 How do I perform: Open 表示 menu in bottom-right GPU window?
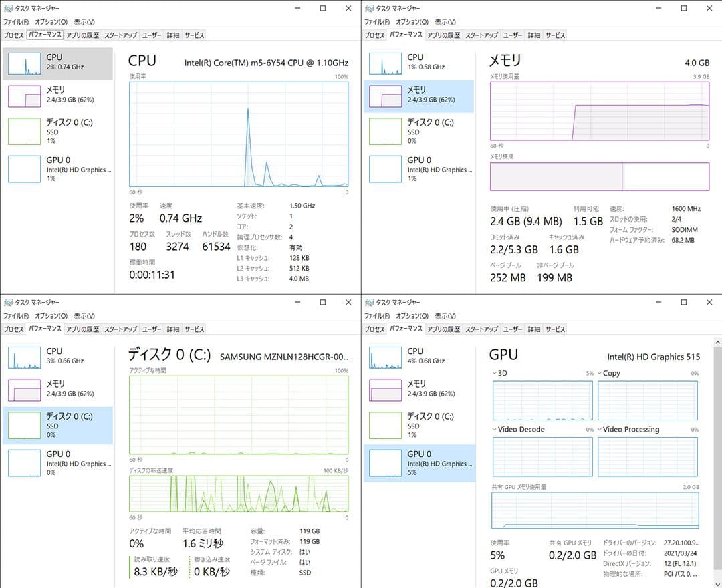[x=445, y=315]
